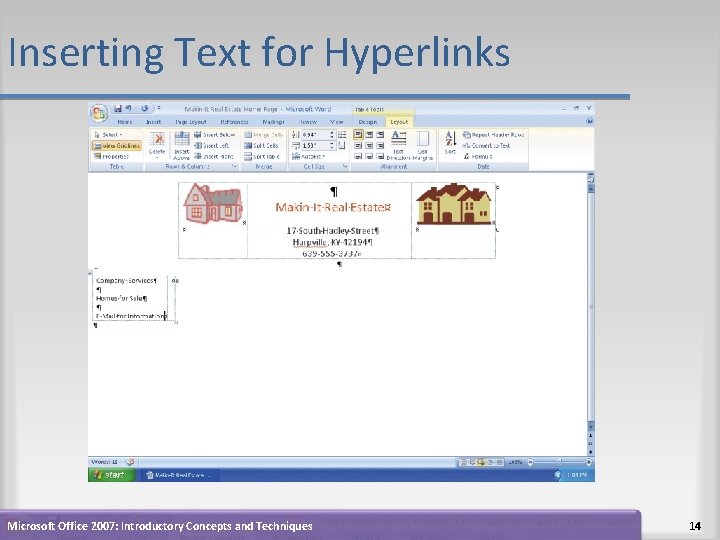Click the row height spinner arrows
The image size is (720, 540).
(x=332, y=135)
